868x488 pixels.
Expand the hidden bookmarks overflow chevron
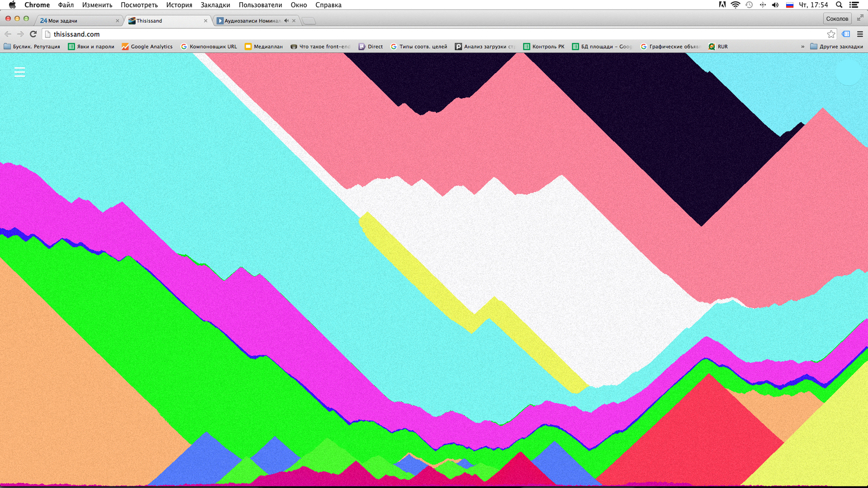(x=802, y=47)
